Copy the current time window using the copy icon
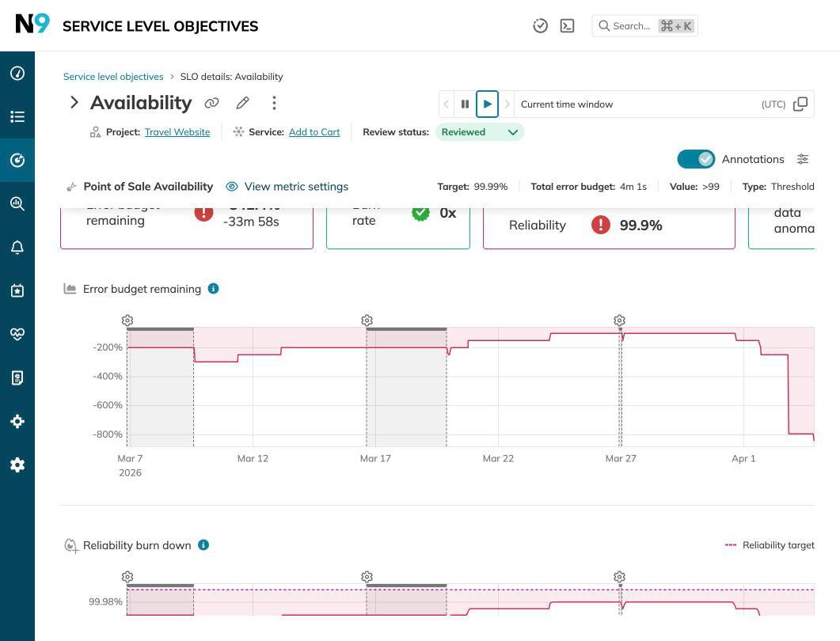This screenshot has height=641, width=840. (x=800, y=104)
